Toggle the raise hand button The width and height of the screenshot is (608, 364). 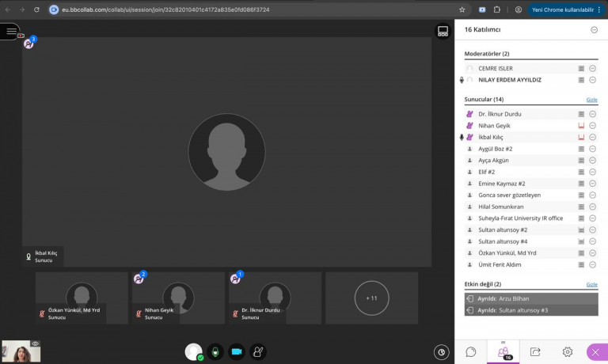pyautogui.click(x=257, y=351)
